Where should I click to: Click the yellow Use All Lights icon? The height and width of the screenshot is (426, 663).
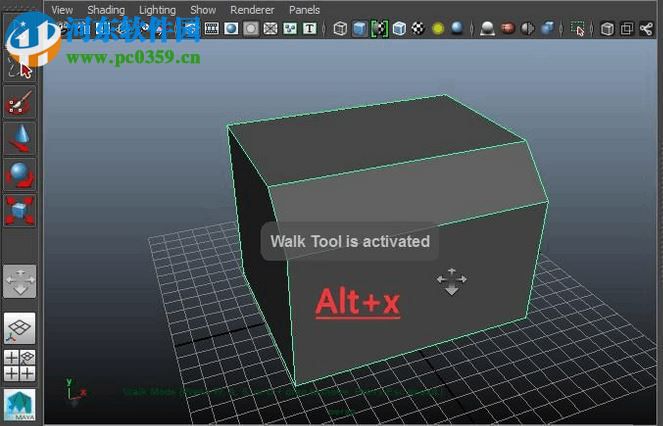(x=438, y=28)
